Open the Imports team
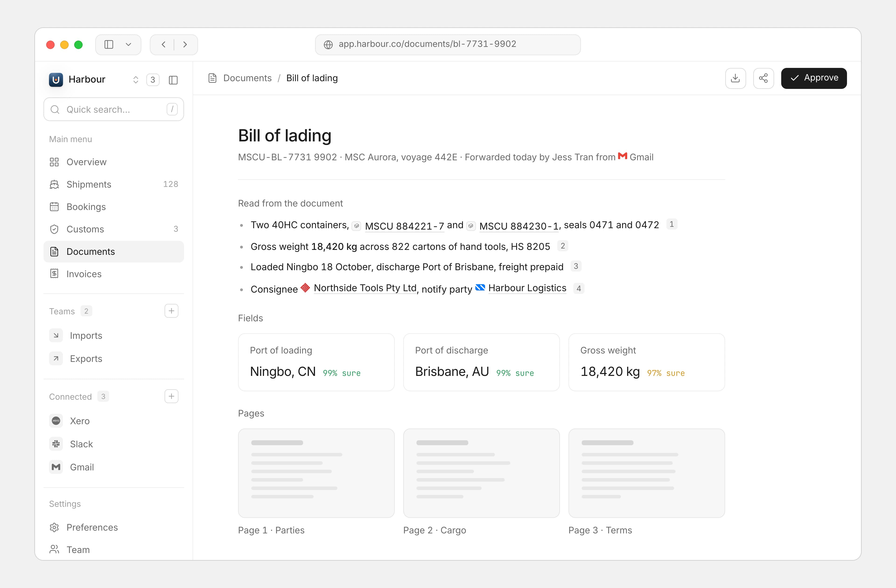The image size is (896, 588). (x=114, y=335)
